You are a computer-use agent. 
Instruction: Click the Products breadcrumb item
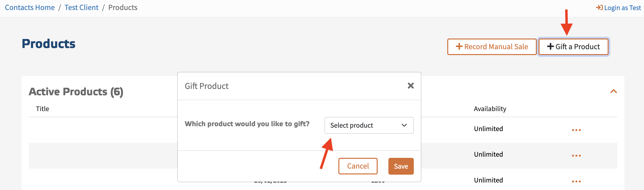(x=123, y=8)
